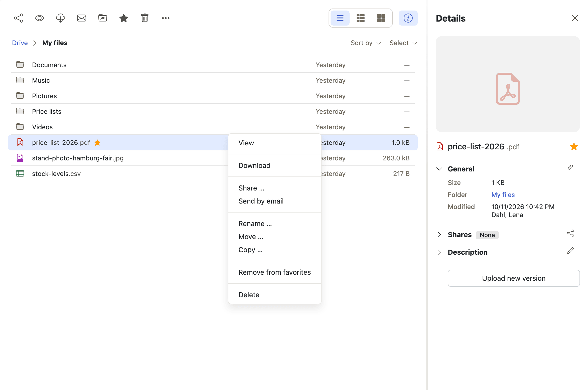Image resolution: width=588 pixels, height=390 pixels.
Task: Click the Move to folder toolbar icon
Action: 103,18
